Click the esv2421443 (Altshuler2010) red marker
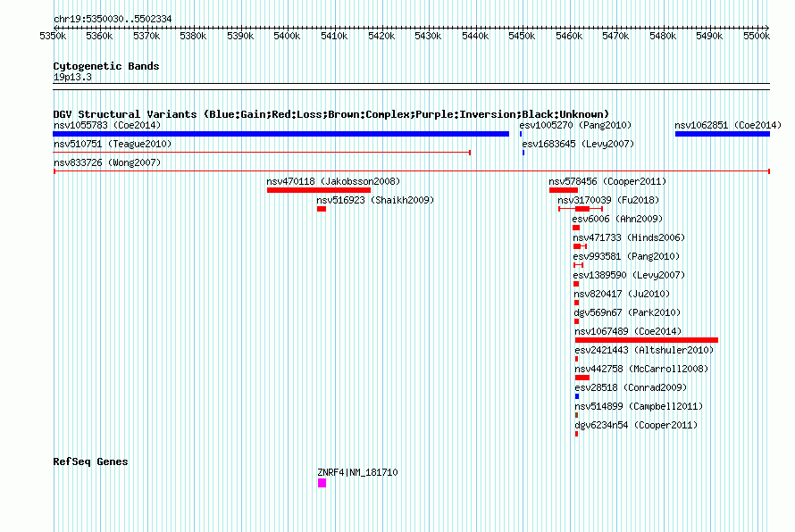 tap(576, 359)
